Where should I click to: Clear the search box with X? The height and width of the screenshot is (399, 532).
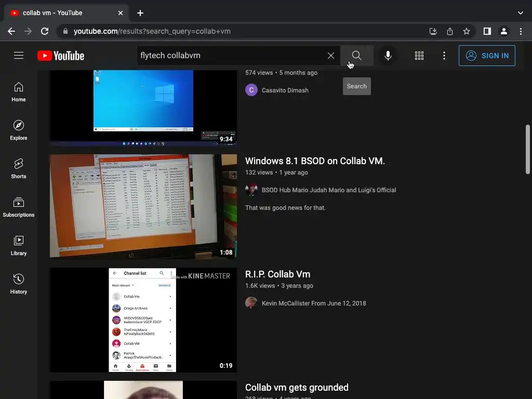pyautogui.click(x=331, y=56)
